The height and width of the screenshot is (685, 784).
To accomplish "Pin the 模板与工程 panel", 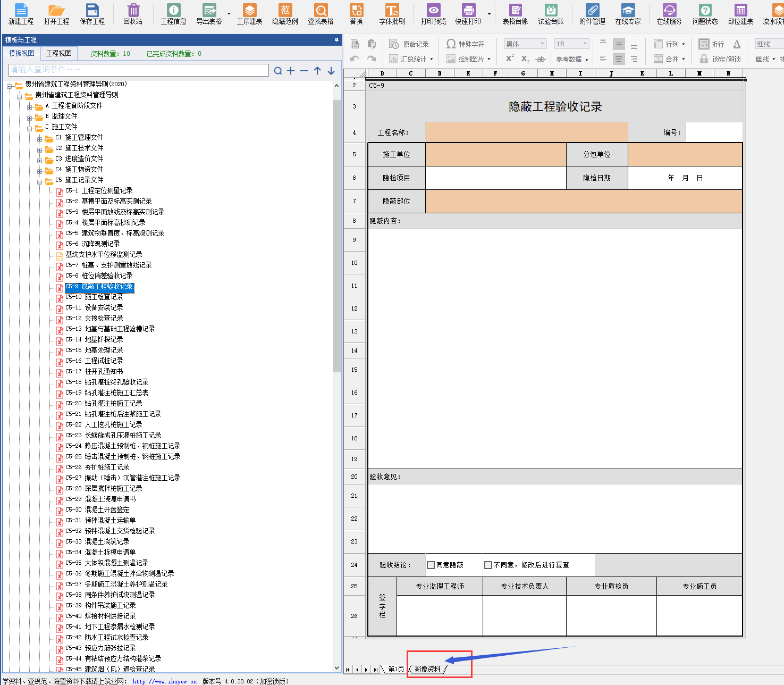I will click(336, 40).
